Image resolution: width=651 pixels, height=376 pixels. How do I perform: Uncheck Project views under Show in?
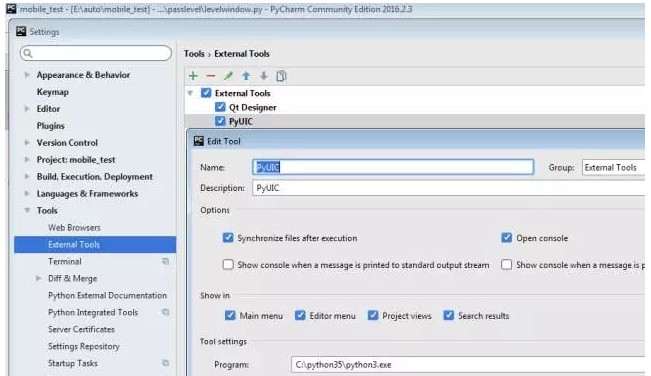[x=373, y=315]
